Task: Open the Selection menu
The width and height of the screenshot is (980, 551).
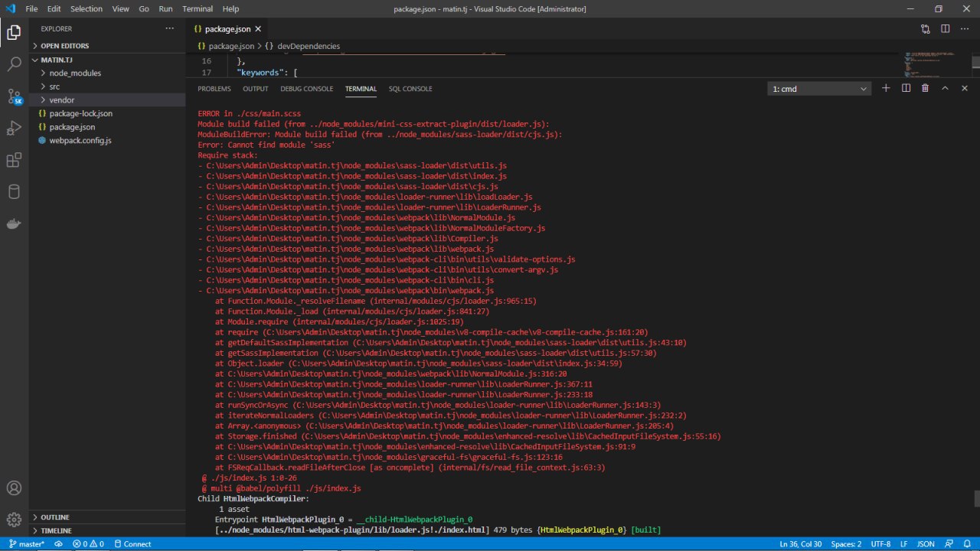Action: 87,9
